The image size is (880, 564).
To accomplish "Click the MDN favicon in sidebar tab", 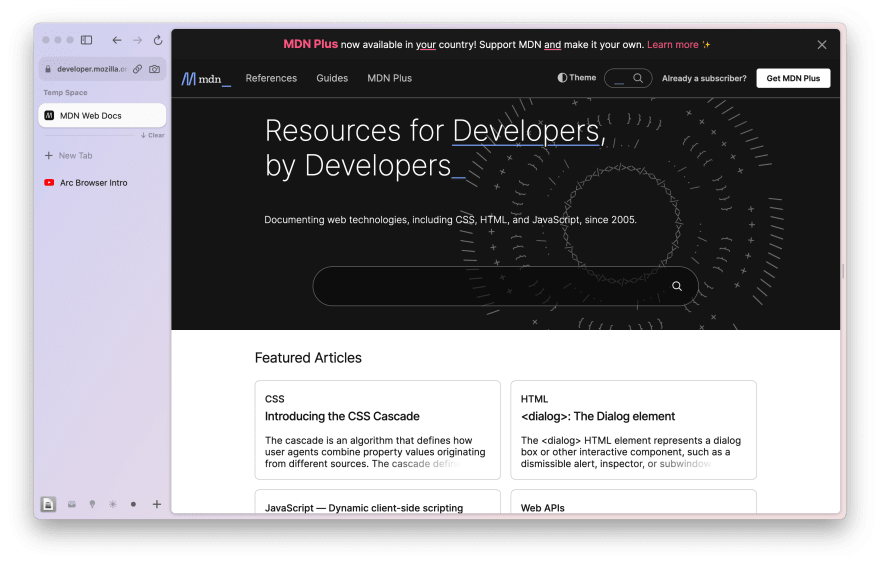I will pyautogui.click(x=49, y=116).
